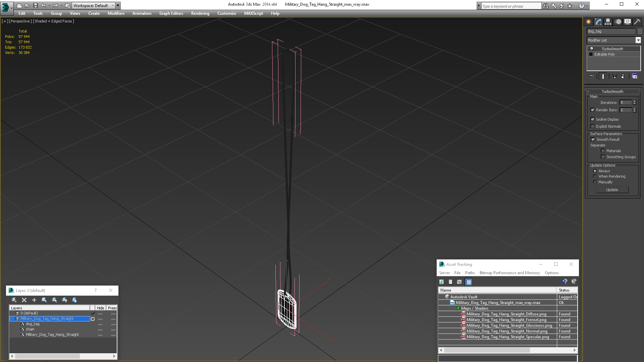The height and width of the screenshot is (362, 644).
Task: Toggle TurboSmooth lightbulb in modifier stack
Action: (592, 49)
